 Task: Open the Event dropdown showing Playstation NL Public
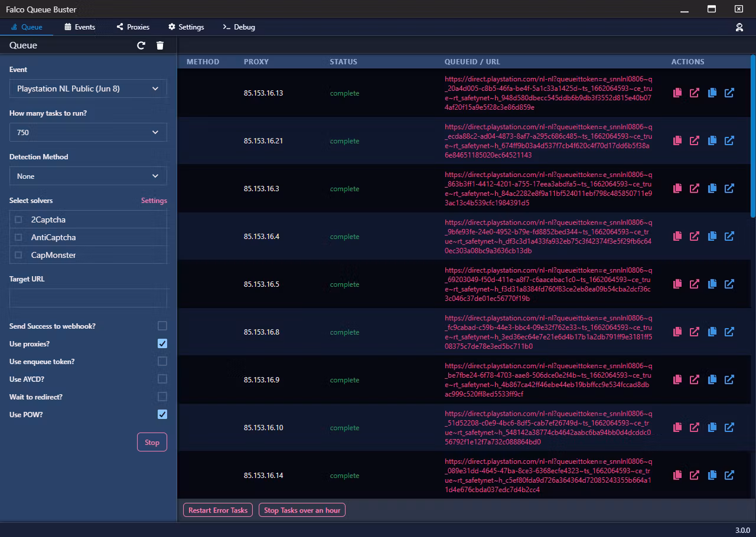[88, 89]
